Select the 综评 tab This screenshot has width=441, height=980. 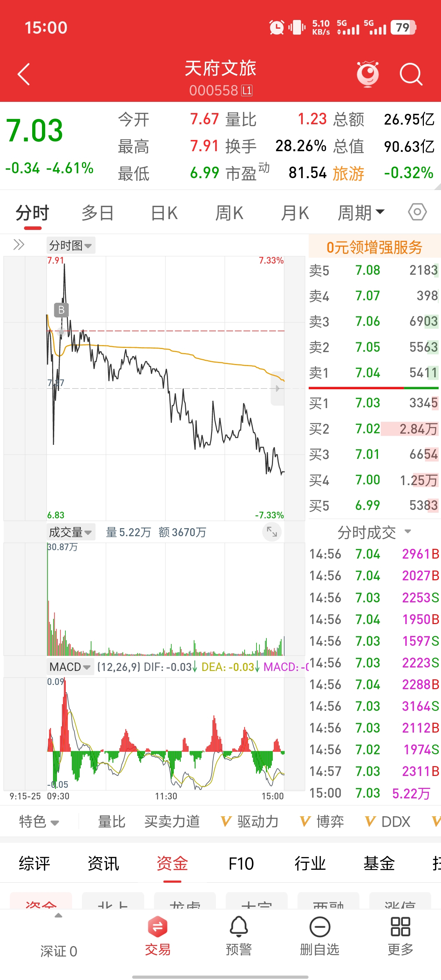[35, 863]
